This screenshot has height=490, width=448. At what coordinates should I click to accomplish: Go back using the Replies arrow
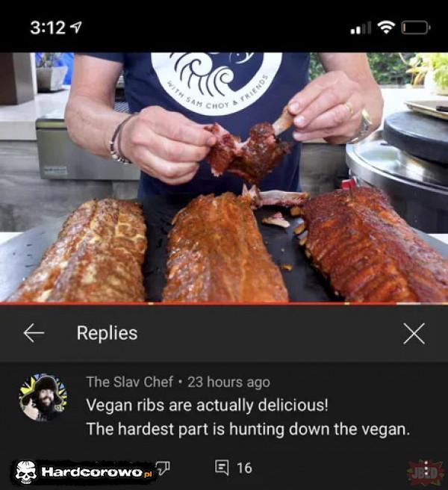click(34, 333)
